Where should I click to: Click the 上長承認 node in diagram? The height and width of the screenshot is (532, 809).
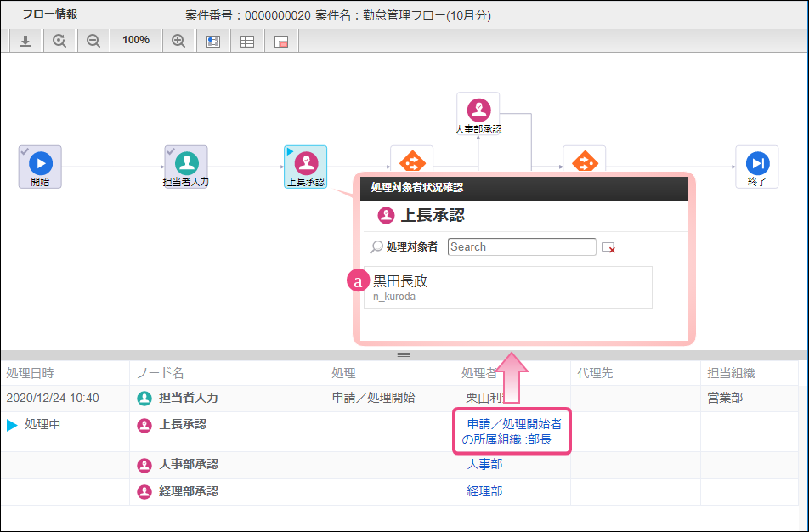coord(306,167)
